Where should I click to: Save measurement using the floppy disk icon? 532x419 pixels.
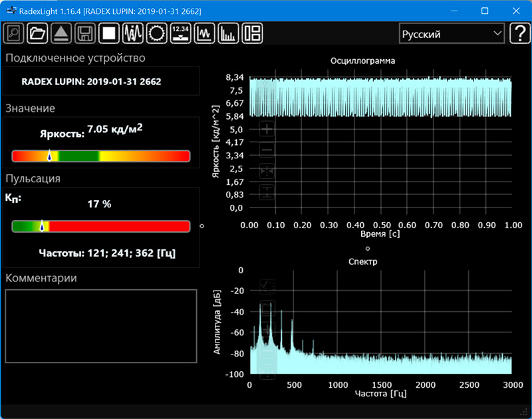pos(85,33)
